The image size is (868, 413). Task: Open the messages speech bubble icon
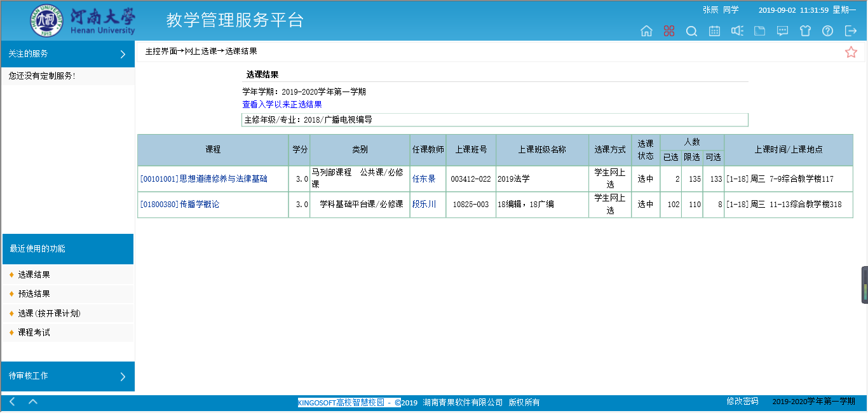coord(783,31)
